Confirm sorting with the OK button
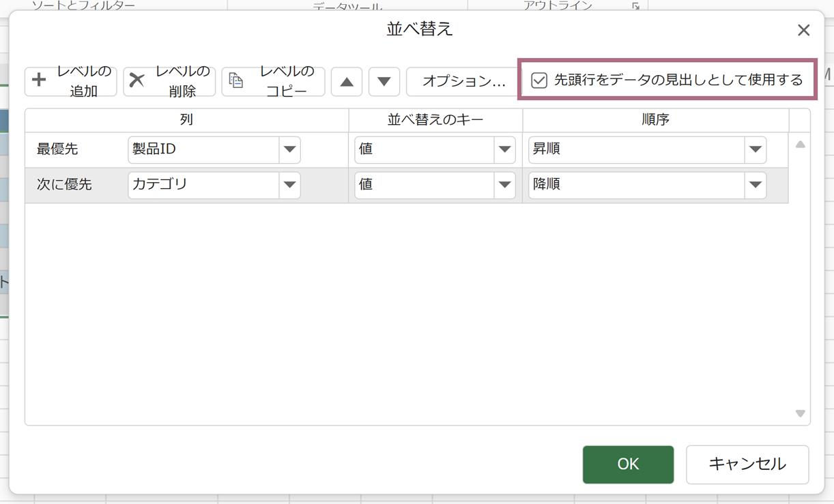 (x=628, y=464)
